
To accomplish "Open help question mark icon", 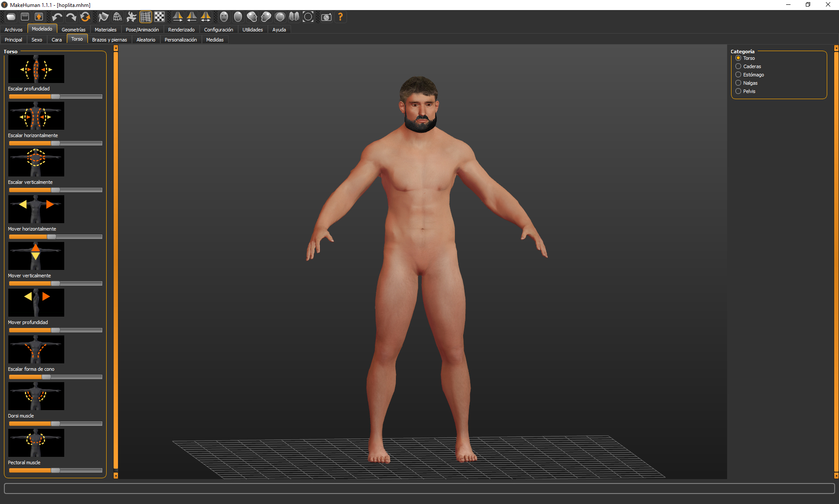I will [x=340, y=17].
